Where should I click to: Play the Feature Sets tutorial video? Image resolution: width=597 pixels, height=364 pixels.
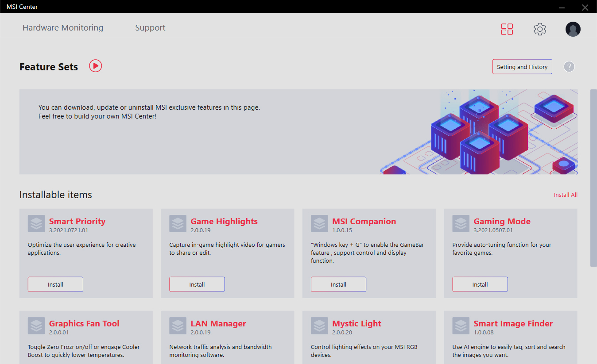tap(95, 65)
